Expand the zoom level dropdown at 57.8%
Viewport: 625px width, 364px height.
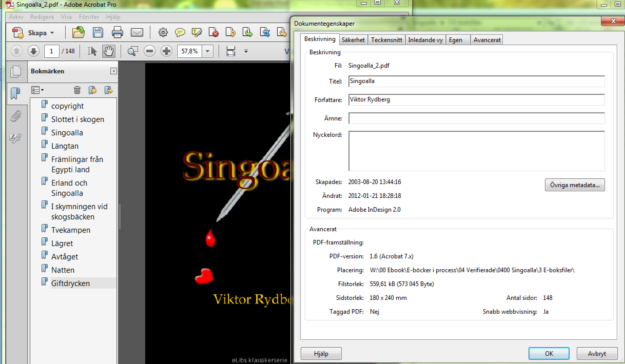click(208, 52)
